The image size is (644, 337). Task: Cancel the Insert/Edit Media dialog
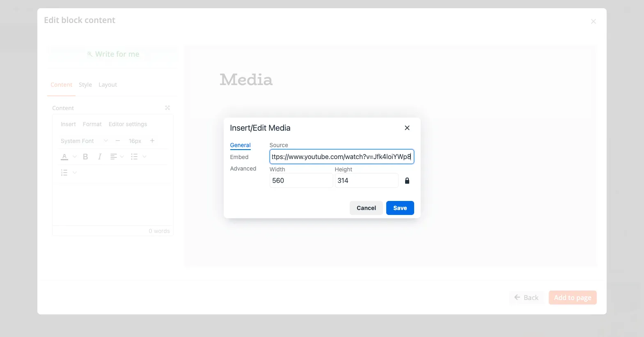[x=366, y=208]
